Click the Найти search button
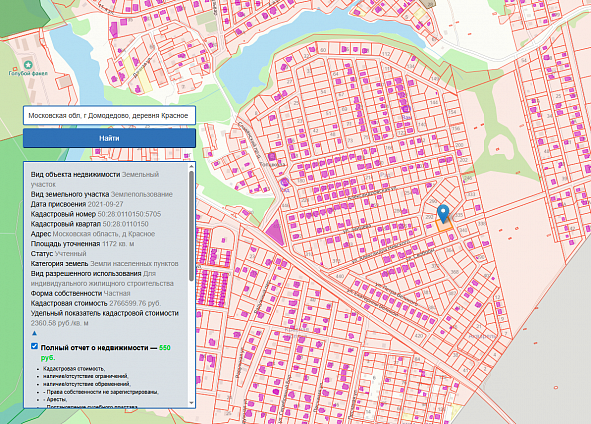This screenshot has height=424, width=591. (x=109, y=138)
